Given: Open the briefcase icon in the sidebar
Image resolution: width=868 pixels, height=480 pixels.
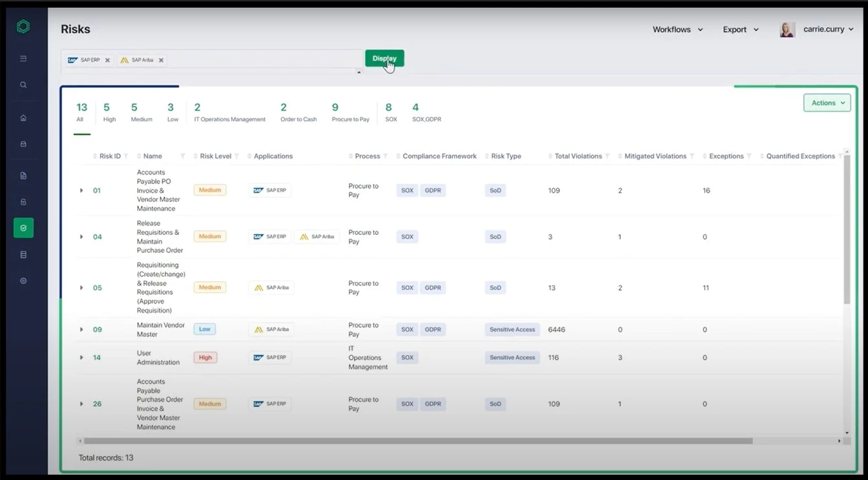Looking at the screenshot, I should (x=23, y=144).
